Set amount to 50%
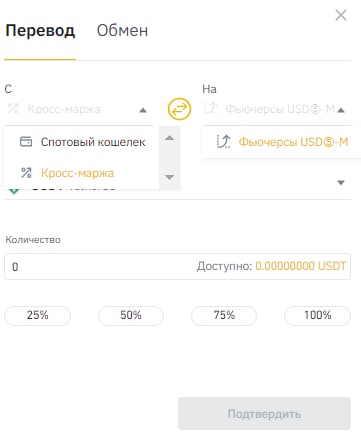 [131, 315]
